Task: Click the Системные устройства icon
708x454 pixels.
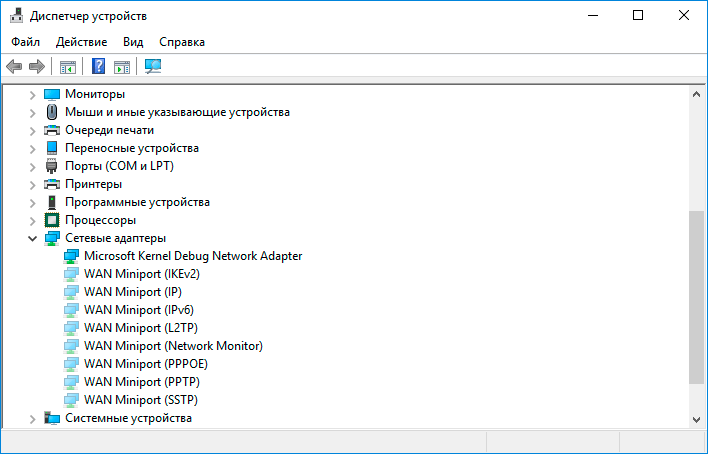Action: pos(52,418)
